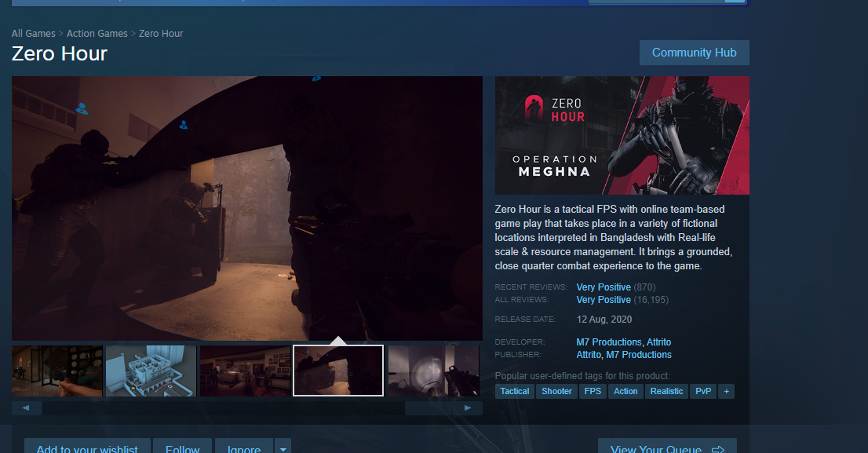Screen dimensions: 868x453
Task: Navigate to Action Games breadcrumb
Action: [97, 34]
